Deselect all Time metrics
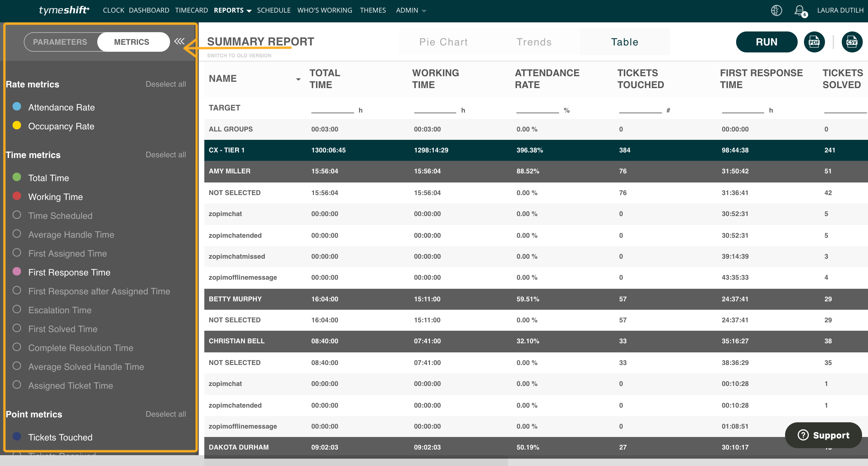The image size is (868, 466). (x=166, y=155)
